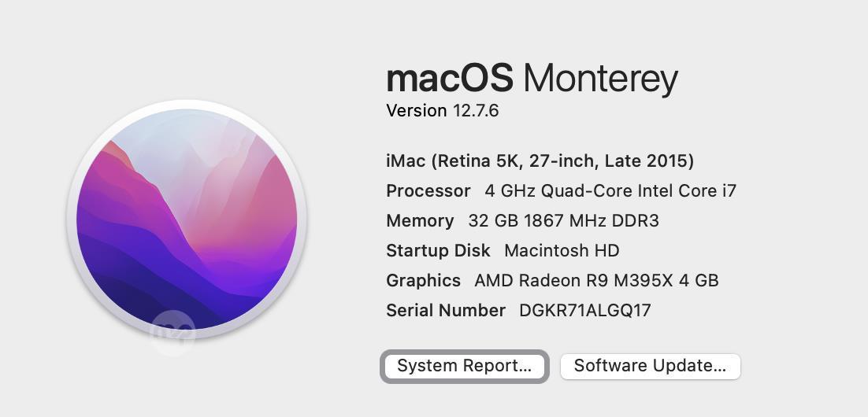
Task: Click the macOS Monterey wallpaper logo
Action: coord(187,218)
